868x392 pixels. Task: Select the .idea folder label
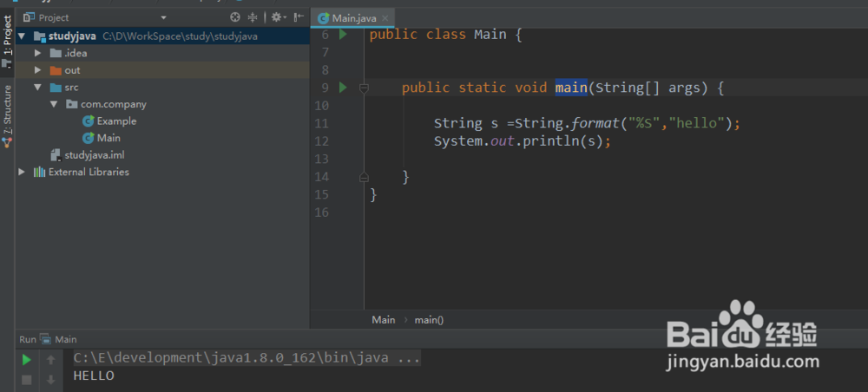[76, 53]
